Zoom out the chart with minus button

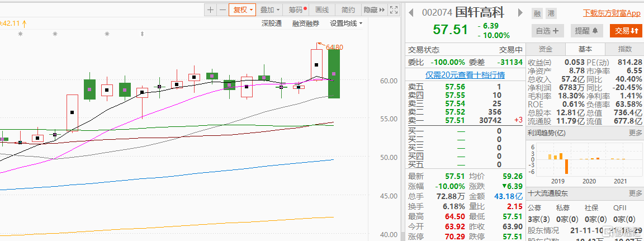[x=222, y=10]
